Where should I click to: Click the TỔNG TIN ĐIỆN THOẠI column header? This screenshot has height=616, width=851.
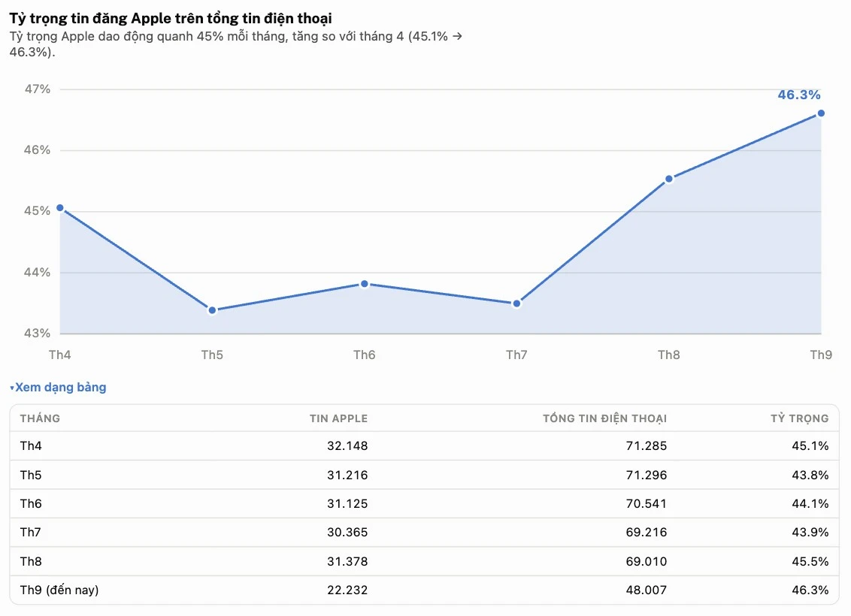[604, 418]
